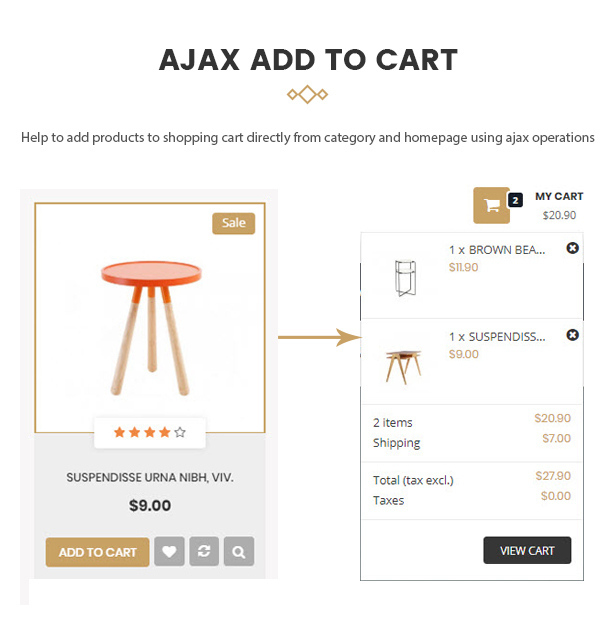Viewport: 616px width, 639px height.
Task: Rate product with the fifth star
Action: pos(180,433)
